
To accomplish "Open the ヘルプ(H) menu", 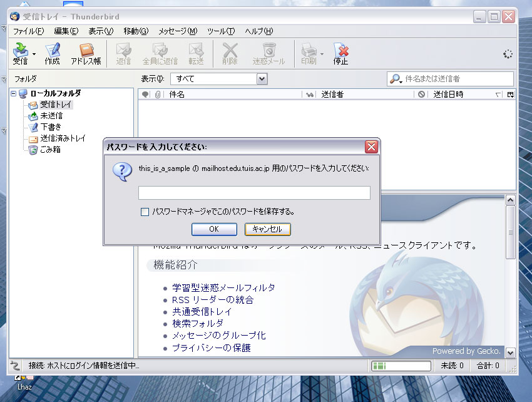I will pos(259,31).
